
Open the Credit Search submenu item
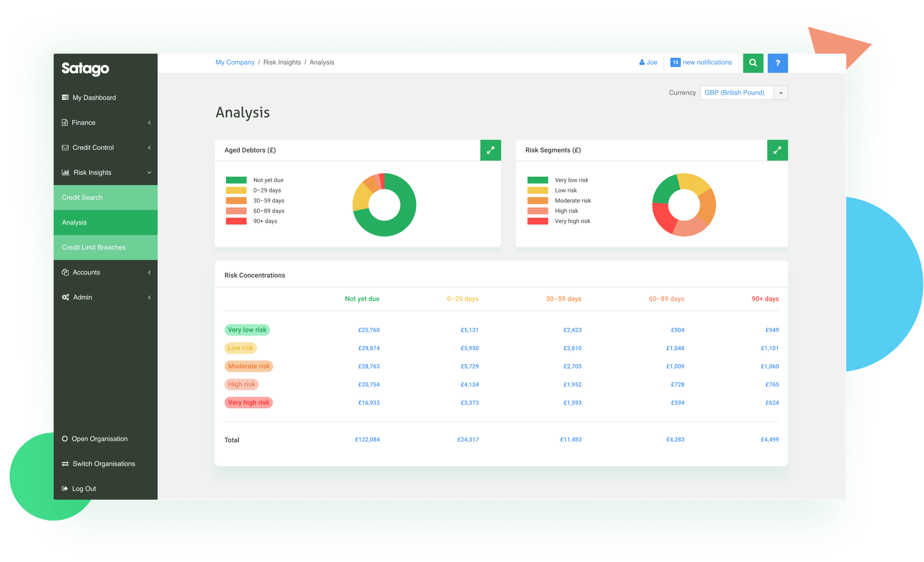(x=105, y=197)
